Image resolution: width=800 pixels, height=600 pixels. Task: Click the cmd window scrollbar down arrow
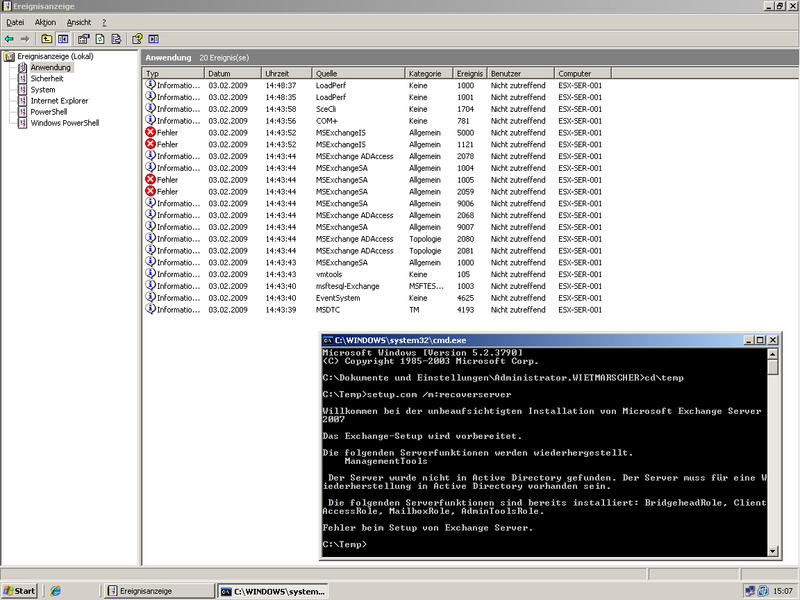click(772, 551)
